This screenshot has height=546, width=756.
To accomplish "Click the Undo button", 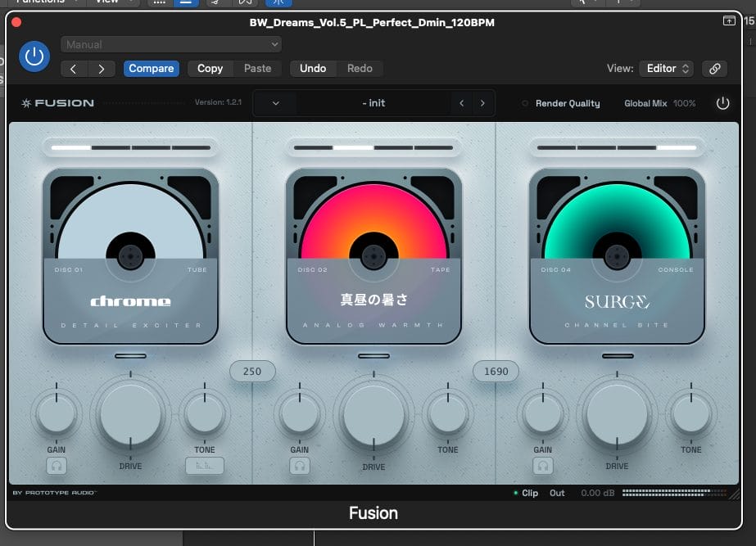I will click(x=312, y=69).
